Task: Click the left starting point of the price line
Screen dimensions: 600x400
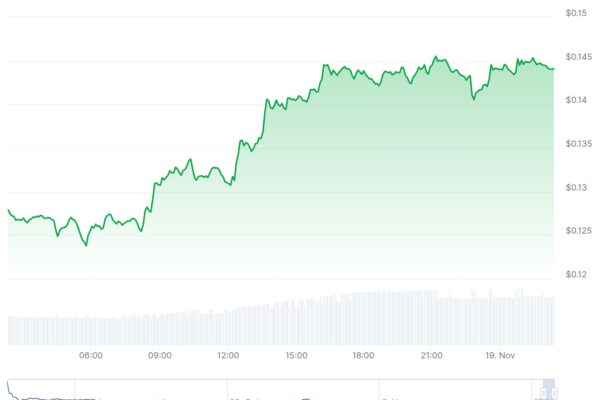Action: tap(8, 210)
